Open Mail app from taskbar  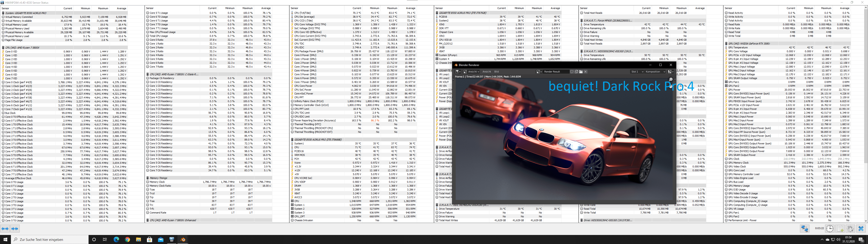coord(161,240)
